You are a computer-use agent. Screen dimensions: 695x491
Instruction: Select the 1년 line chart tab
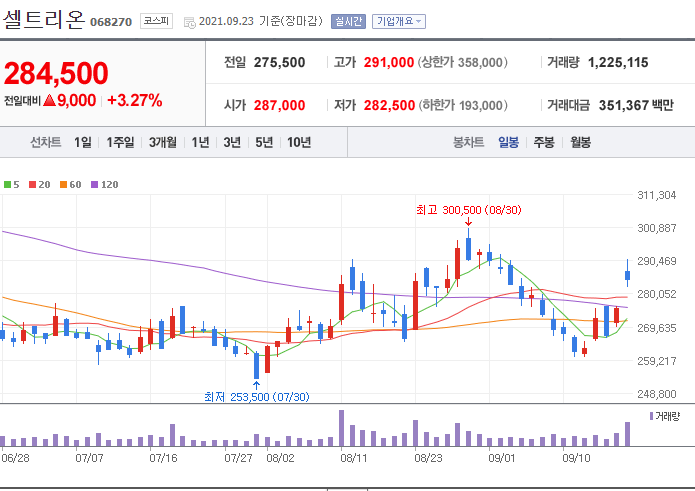coord(200,142)
